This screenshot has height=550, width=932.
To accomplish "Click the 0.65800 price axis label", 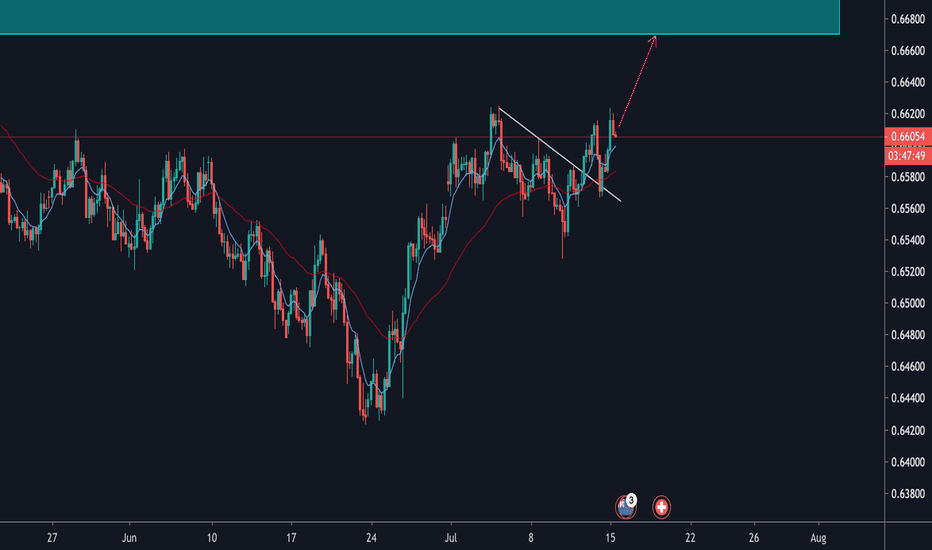I will (x=908, y=177).
